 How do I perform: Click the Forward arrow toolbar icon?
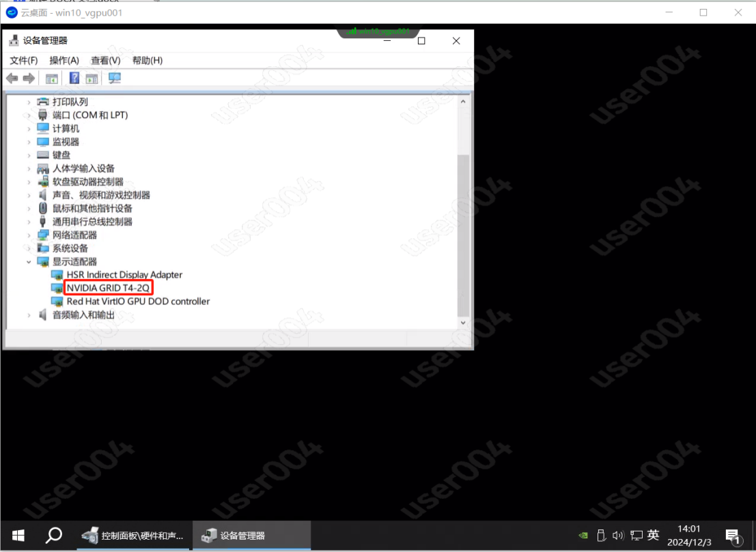(29, 78)
